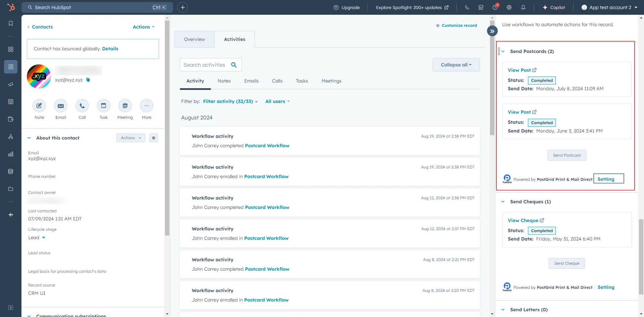Open the Bookmarks panel in left sidebar
644x317 pixels.
click(x=10, y=23)
